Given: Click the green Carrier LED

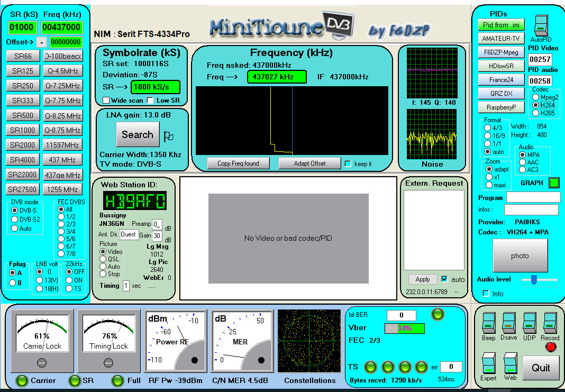Looking at the screenshot, I should pyautogui.click(x=22, y=380).
